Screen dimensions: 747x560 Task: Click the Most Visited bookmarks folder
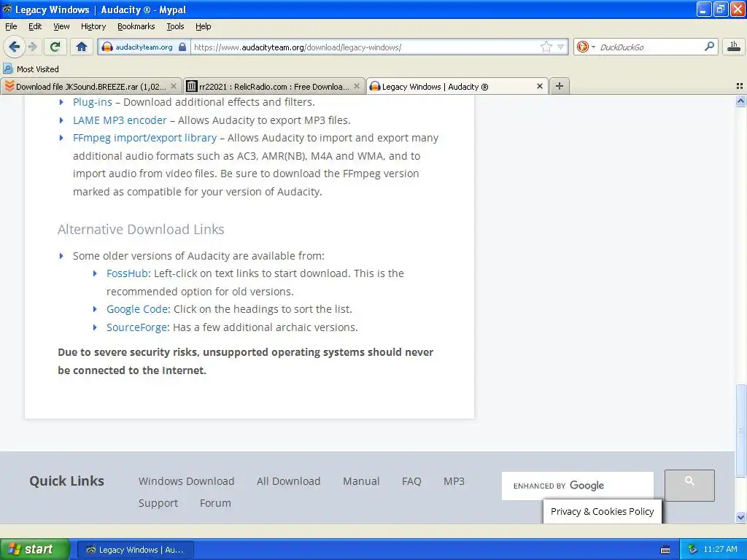click(31, 69)
